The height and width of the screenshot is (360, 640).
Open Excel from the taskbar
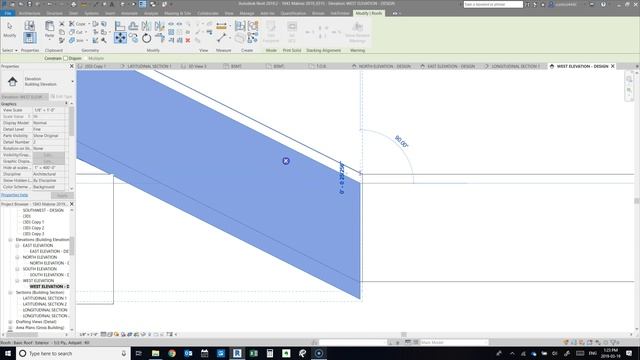(253, 353)
